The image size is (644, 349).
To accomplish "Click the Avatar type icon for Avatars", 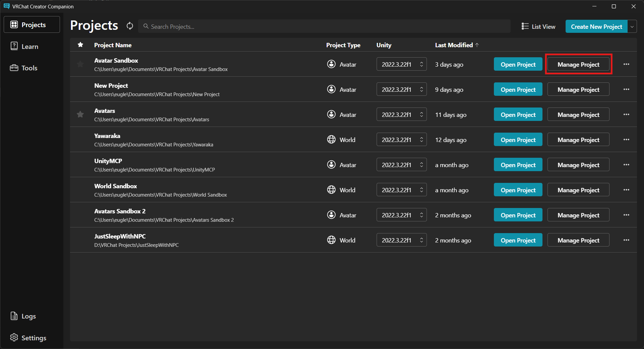I will [331, 114].
